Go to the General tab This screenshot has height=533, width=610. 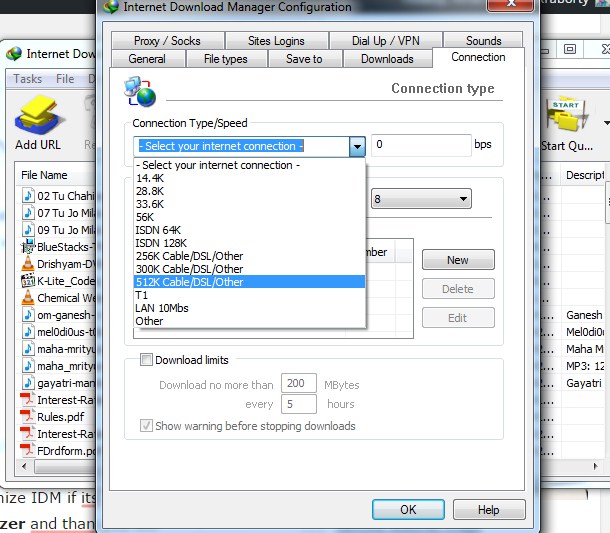pyautogui.click(x=147, y=59)
